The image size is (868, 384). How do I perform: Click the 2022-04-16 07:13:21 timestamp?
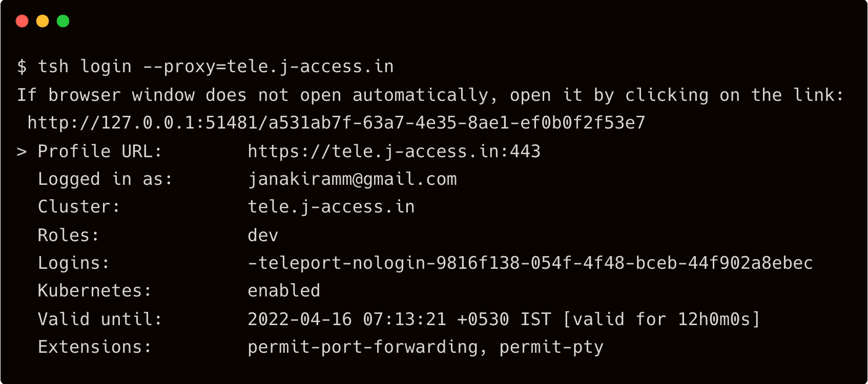click(x=347, y=319)
